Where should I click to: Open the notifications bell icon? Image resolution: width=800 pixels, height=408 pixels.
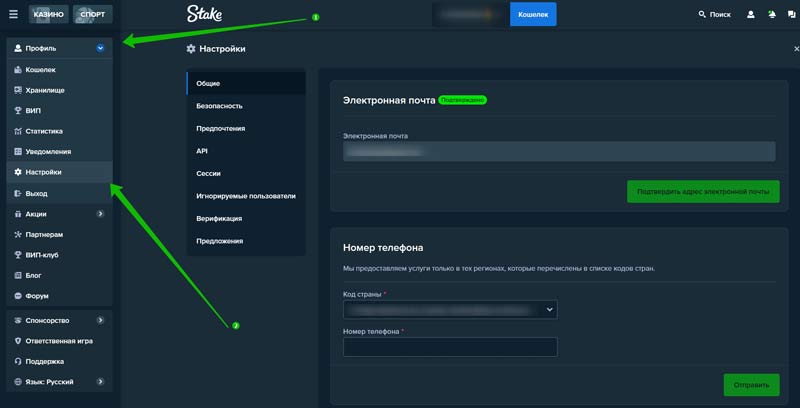click(x=771, y=15)
